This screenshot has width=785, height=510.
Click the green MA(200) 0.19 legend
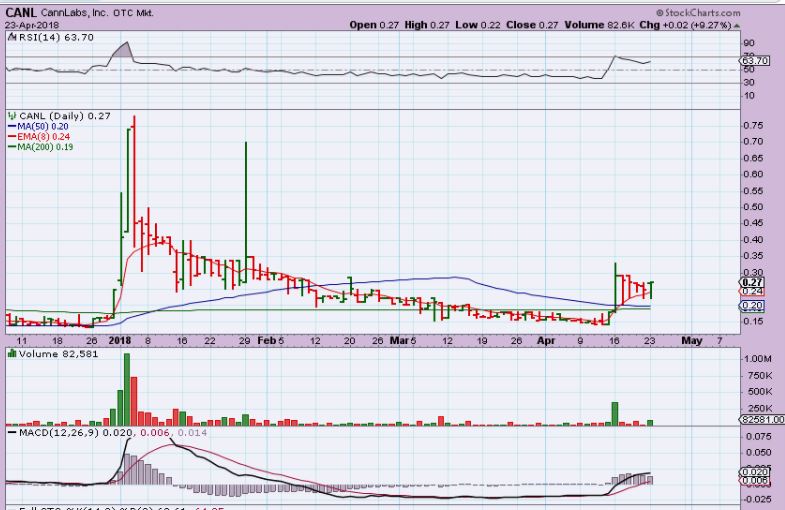point(41,147)
